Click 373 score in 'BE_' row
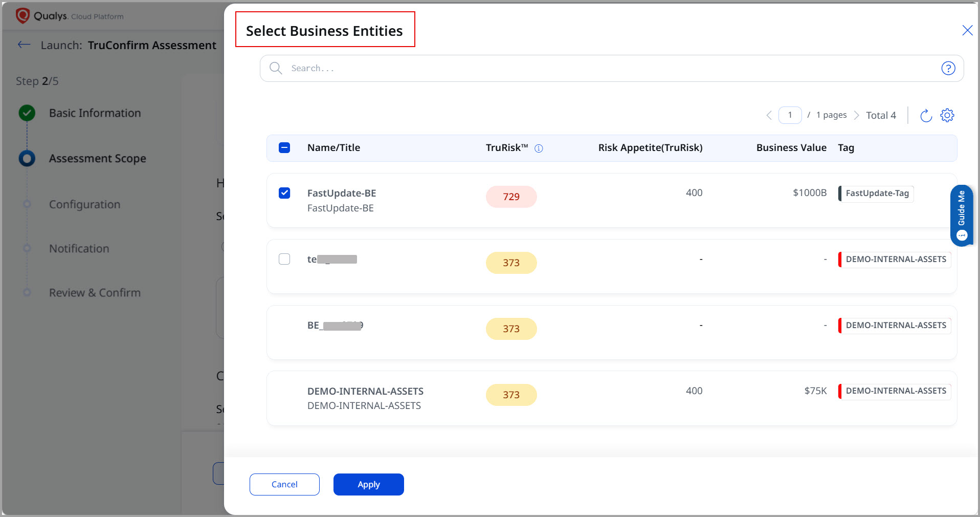 (511, 329)
